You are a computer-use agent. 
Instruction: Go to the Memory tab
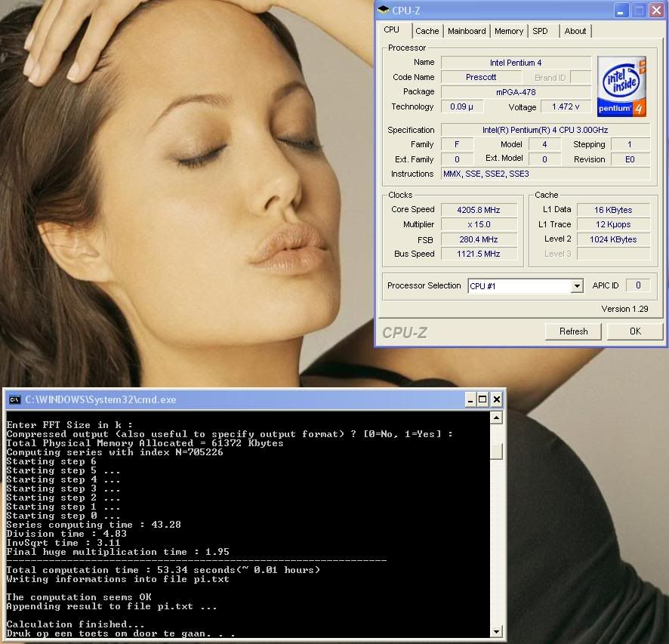tap(509, 31)
